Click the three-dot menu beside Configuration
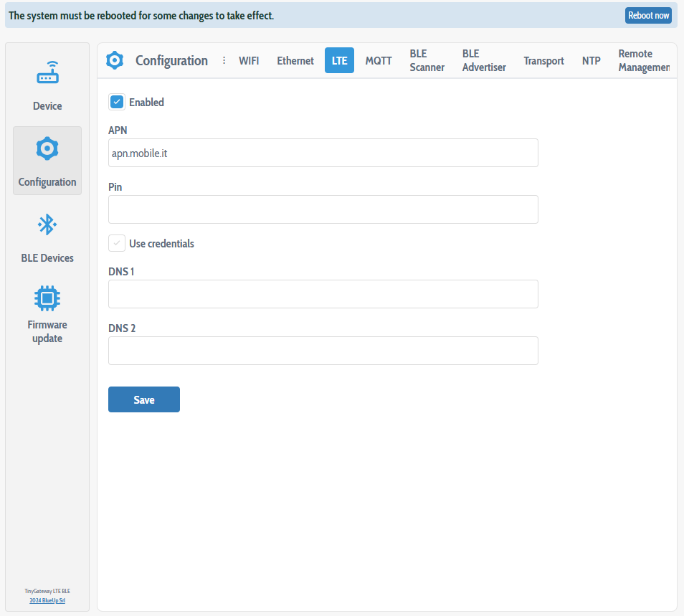The width and height of the screenshot is (684, 616). (x=224, y=61)
